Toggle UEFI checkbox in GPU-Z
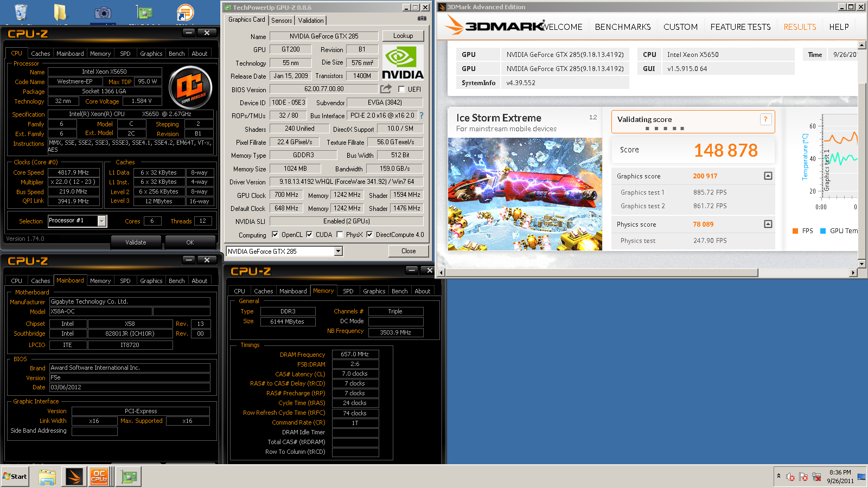 401,89
